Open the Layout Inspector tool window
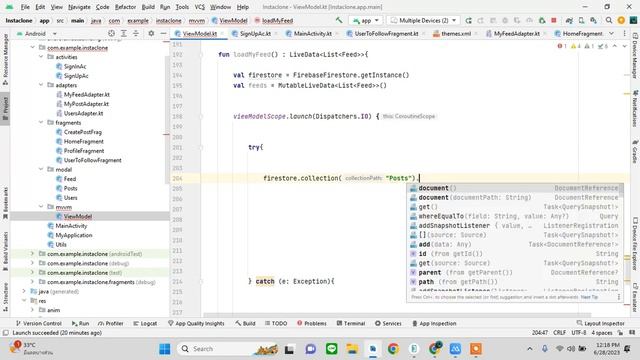 [600, 323]
